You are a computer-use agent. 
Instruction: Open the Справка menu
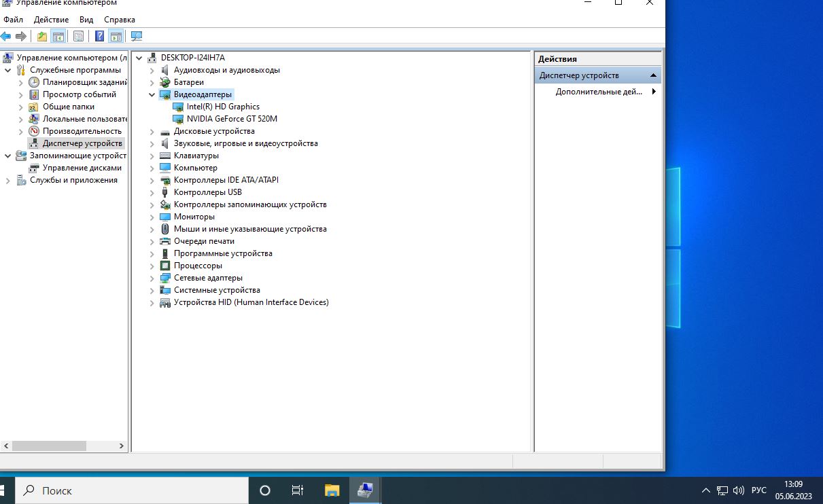[120, 20]
